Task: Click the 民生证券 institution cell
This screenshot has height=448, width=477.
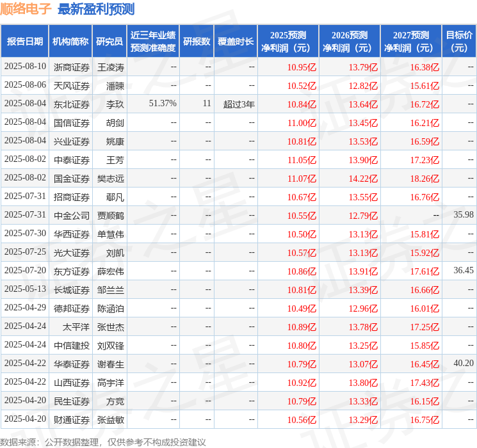Action: pos(72,401)
